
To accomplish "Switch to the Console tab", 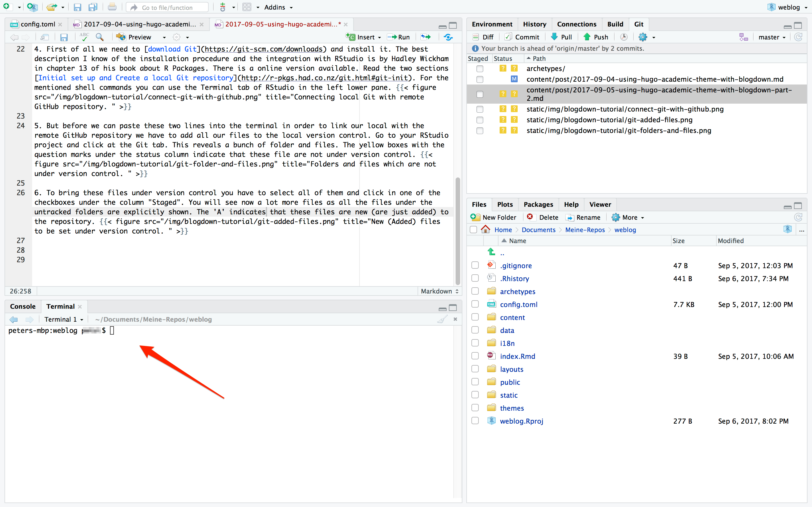I will 23,306.
